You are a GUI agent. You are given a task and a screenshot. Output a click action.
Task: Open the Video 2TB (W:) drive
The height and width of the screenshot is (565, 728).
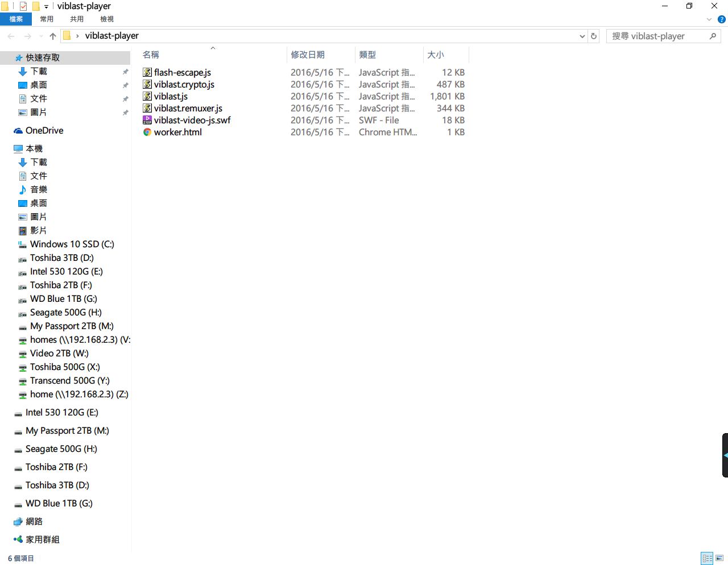click(x=59, y=353)
